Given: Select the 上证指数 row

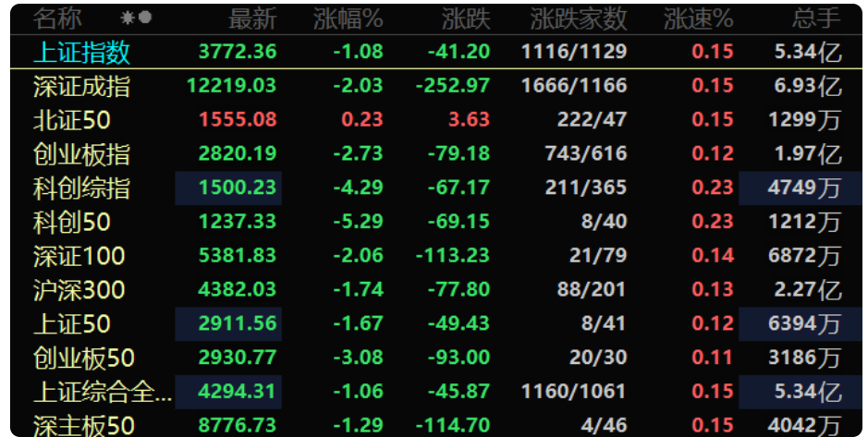Looking at the screenshot, I should point(436,52).
